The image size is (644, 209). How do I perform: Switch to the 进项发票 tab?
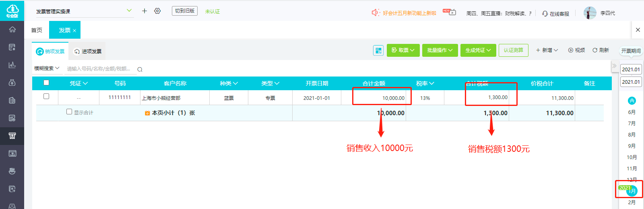88,51
